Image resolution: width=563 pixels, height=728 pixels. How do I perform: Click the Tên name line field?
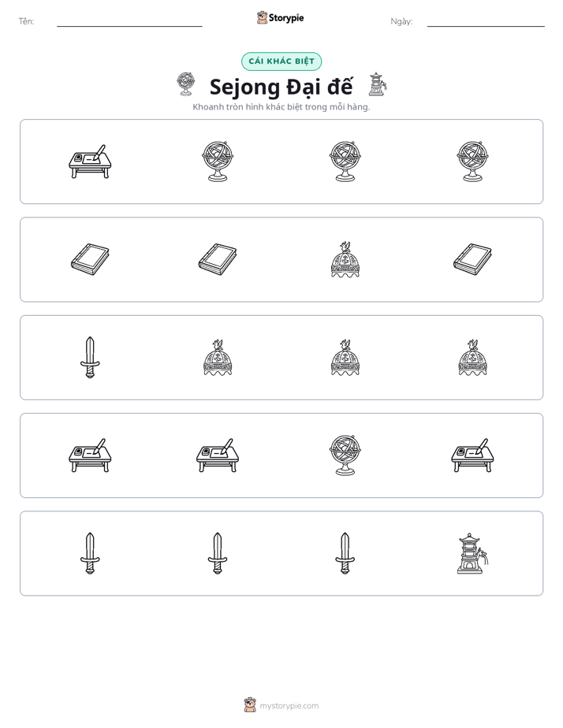click(129, 22)
